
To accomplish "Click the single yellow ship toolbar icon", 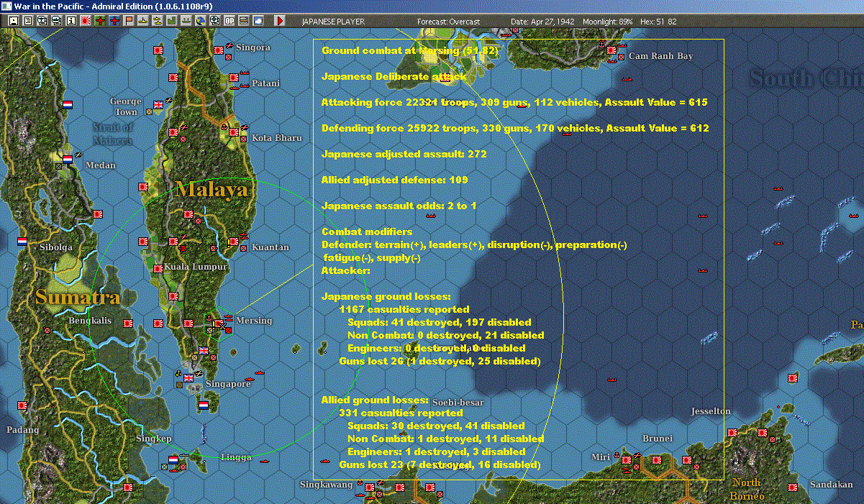I will click(x=143, y=21).
